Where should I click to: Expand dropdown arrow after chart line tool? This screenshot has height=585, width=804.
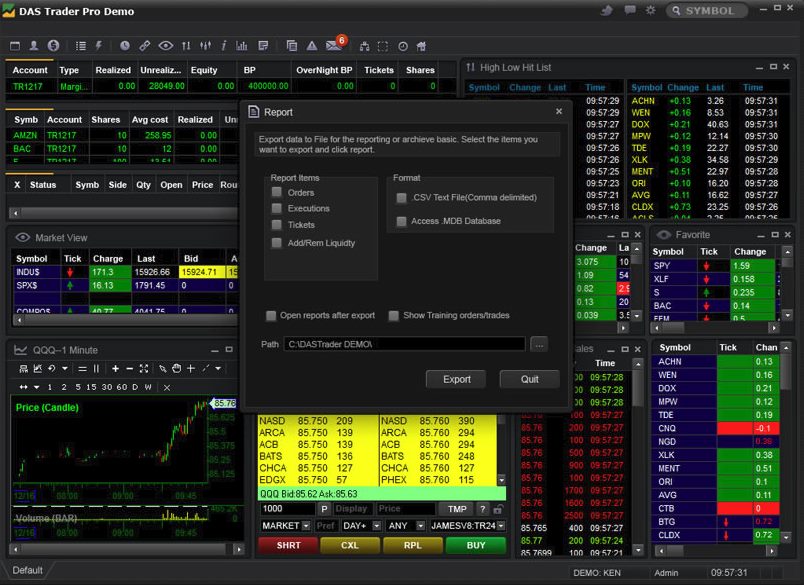point(218,369)
